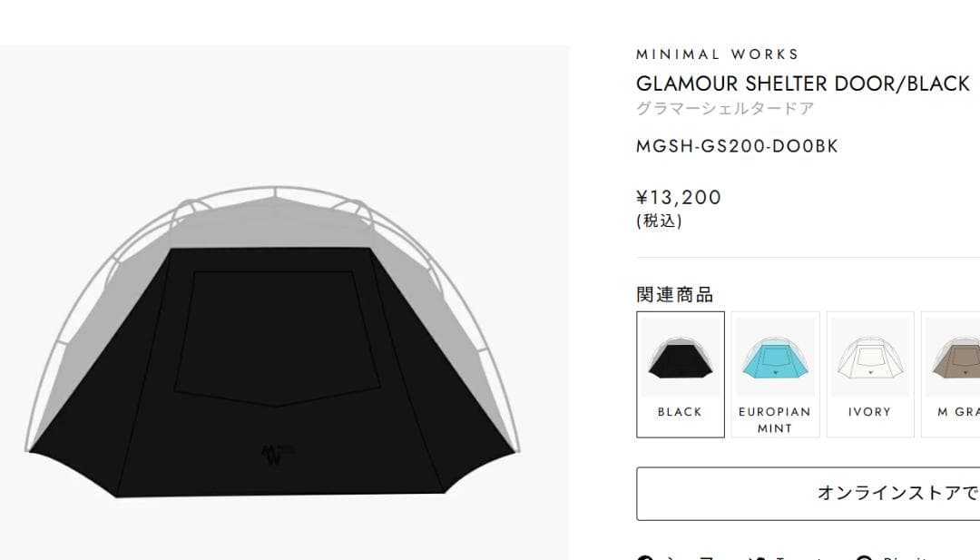Click the mint blue tent thumbnail image

pyautogui.click(x=775, y=358)
